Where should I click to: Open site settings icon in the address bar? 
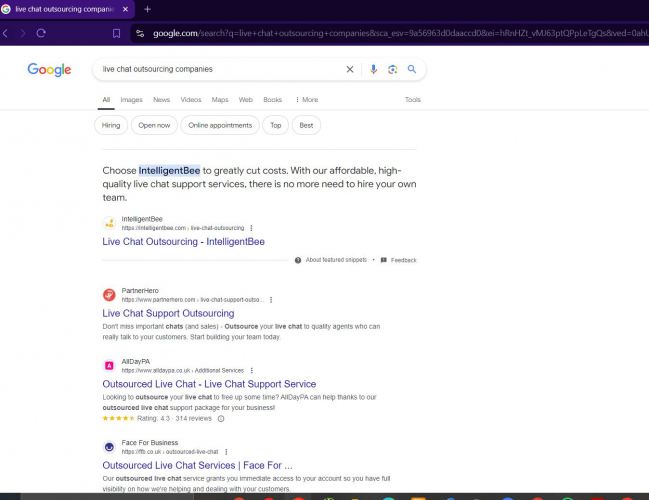(x=140, y=34)
